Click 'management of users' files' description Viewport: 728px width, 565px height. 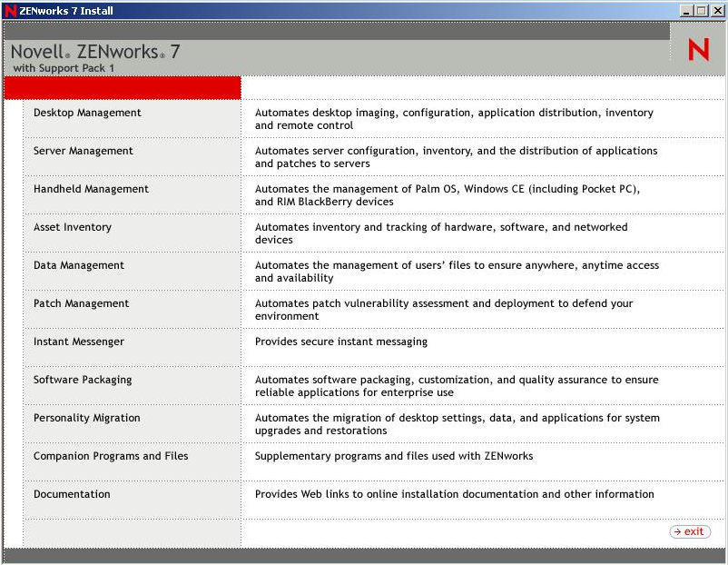pos(457,272)
